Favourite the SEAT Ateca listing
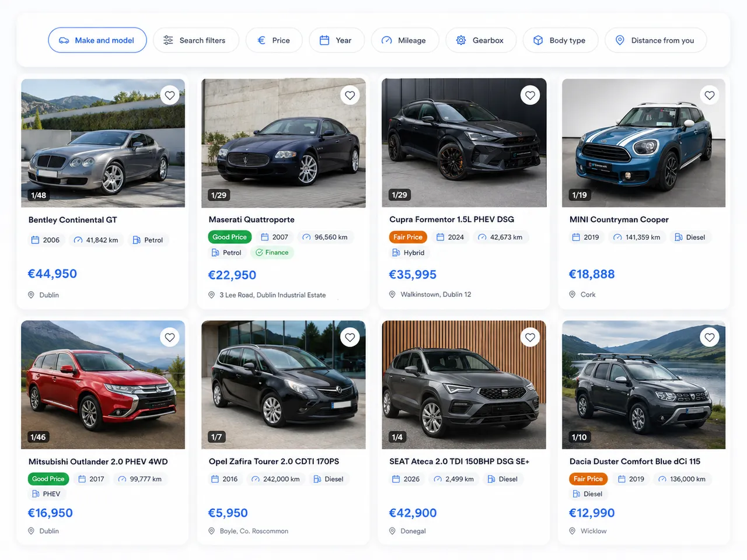The height and width of the screenshot is (560, 747). coord(530,337)
